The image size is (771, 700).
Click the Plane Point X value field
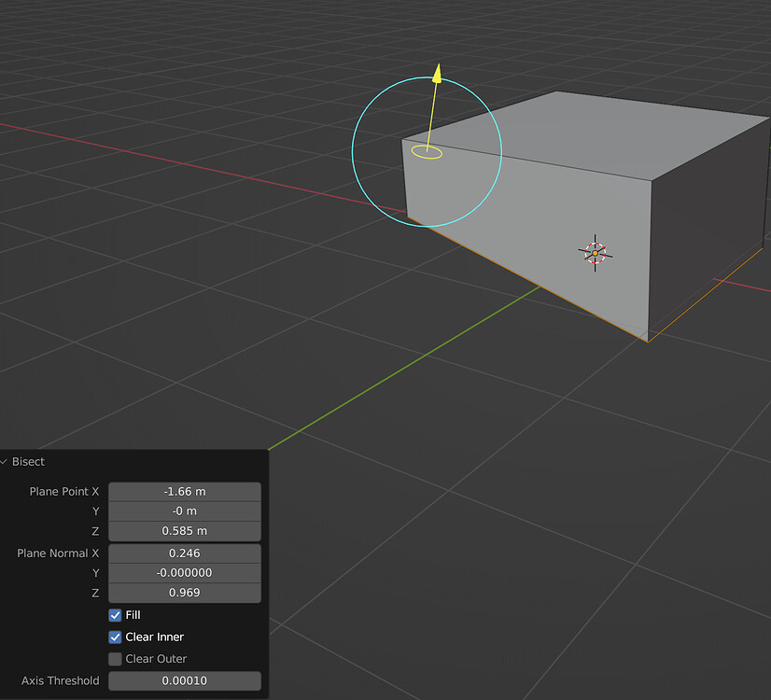tap(184, 491)
